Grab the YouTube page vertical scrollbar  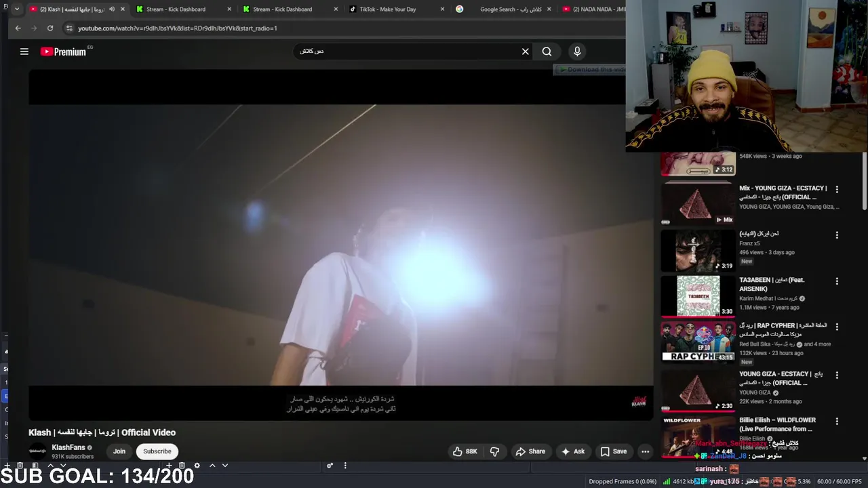(x=864, y=183)
